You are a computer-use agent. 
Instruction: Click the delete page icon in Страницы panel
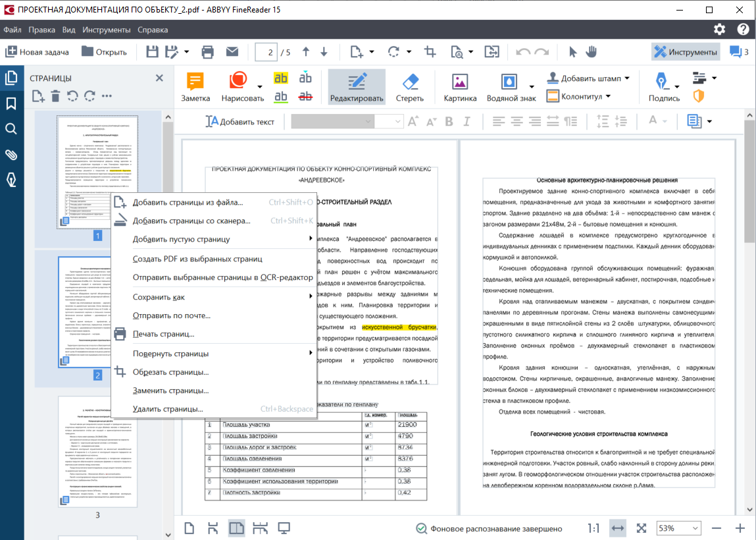(x=55, y=97)
